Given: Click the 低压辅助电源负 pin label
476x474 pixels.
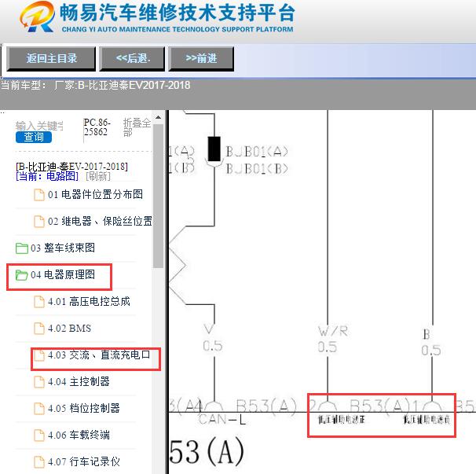Looking at the screenshot, I should 427,420.
